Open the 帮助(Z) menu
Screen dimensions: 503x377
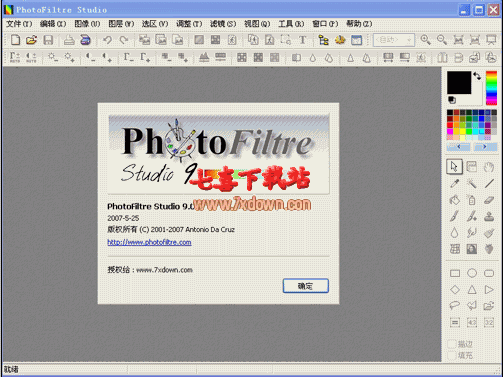pyautogui.click(x=359, y=24)
